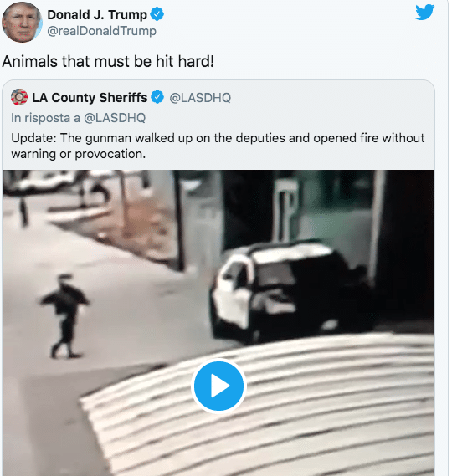Open the tweet text 'Animals that must be hit hard!'
The height and width of the screenshot is (476, 452).
coord(108,61)
